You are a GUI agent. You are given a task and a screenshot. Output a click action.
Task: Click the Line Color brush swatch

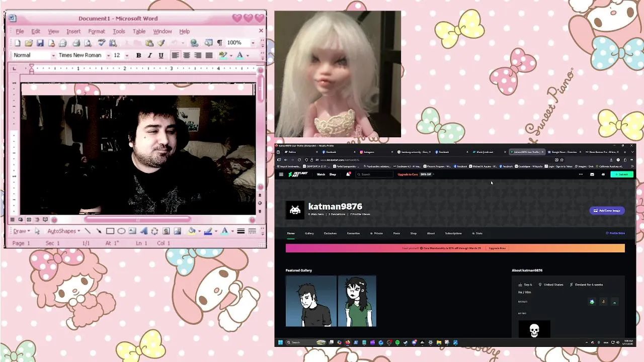(x=208, y=231)
